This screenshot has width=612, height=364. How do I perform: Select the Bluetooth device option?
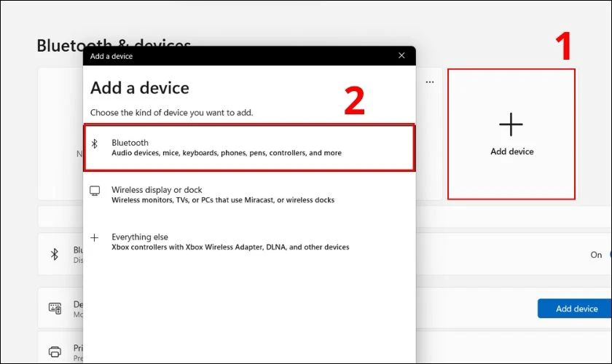tap(249, 148)
